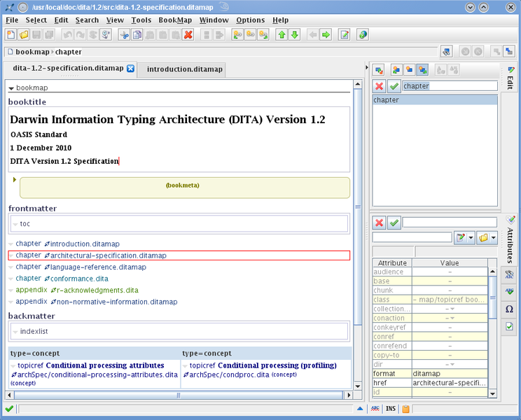Toggle the INS insert mode indicator
Image resolution: width=521 pixels, height=420 pixels.
391,409
